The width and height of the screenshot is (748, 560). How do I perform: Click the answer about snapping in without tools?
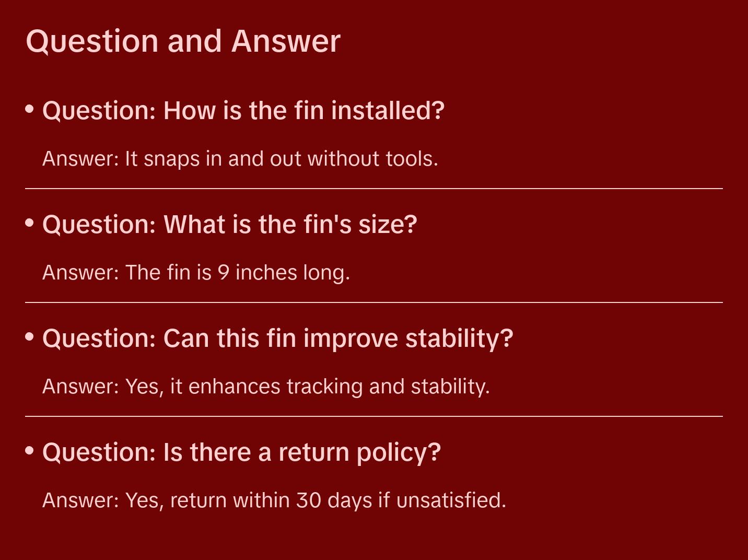pos(240,159)
